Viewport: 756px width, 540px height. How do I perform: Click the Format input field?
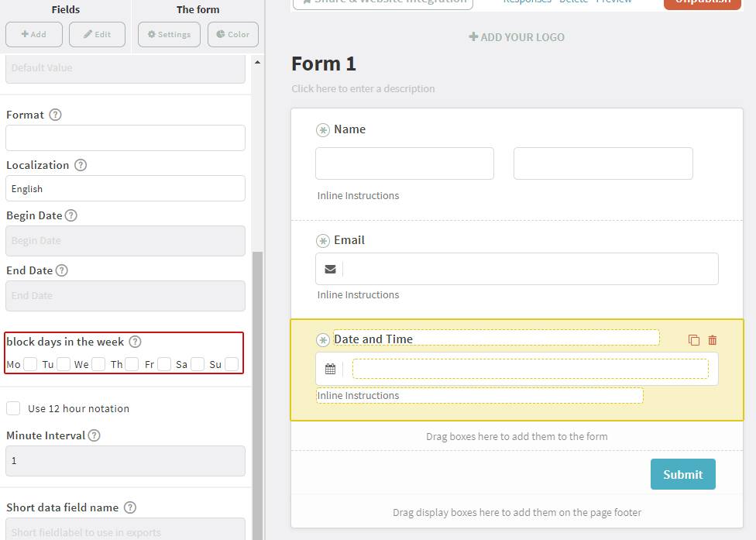125,138
